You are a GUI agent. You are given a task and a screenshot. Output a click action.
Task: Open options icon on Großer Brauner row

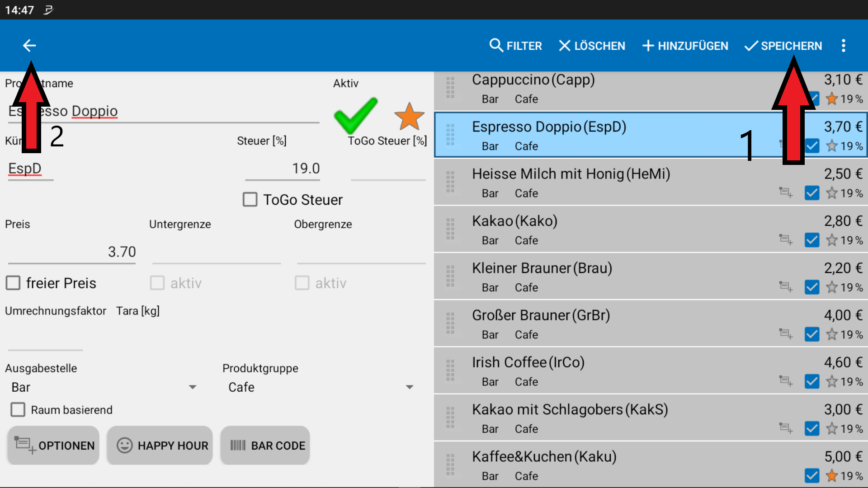pyautogui.click(x=786, y=334)
